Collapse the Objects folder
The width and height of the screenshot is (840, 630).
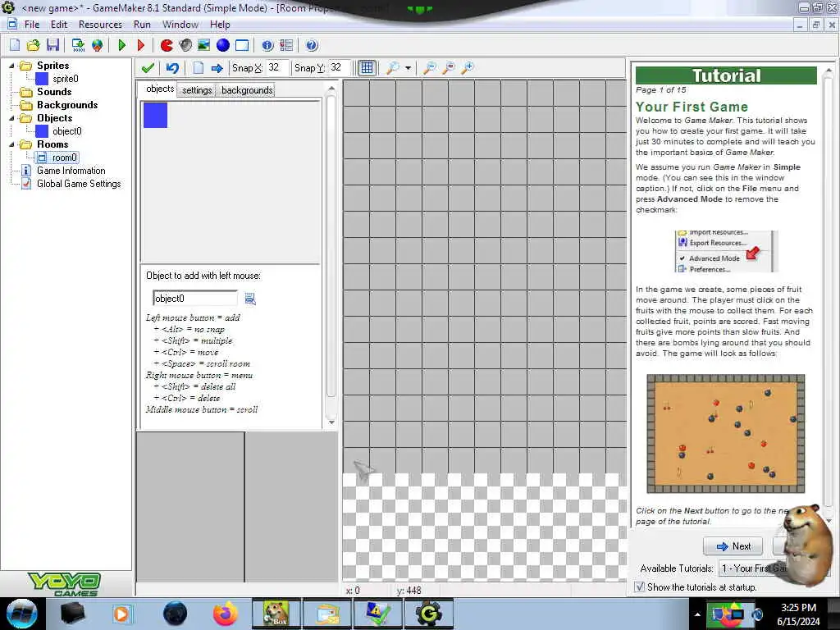pos(11,118)
